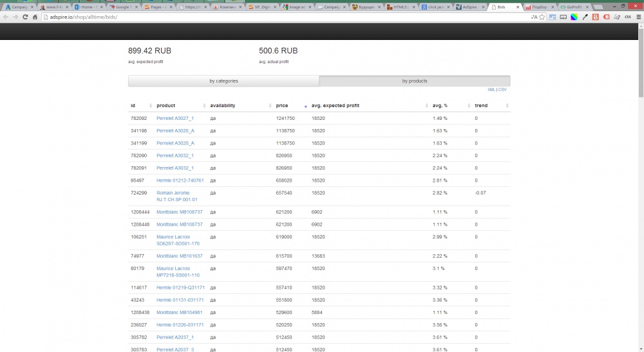The image size is (644, 352).
Task: Download the CSV export
Action: tap(502, 90)
